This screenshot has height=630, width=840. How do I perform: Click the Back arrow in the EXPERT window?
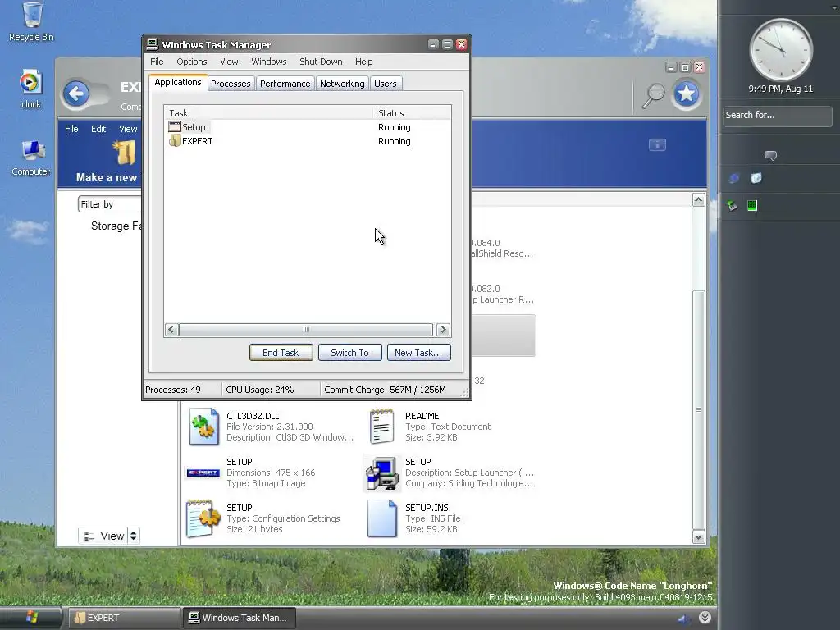[x=76, y=94]
